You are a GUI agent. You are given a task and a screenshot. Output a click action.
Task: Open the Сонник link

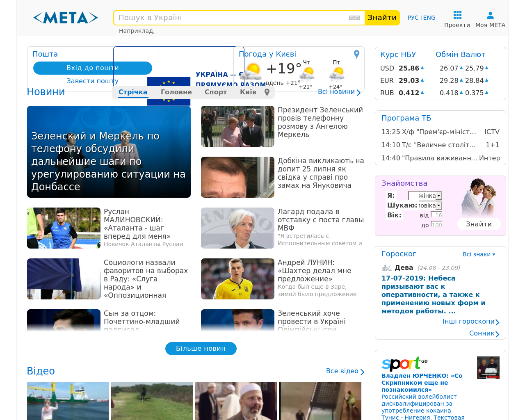pos(482,333)
